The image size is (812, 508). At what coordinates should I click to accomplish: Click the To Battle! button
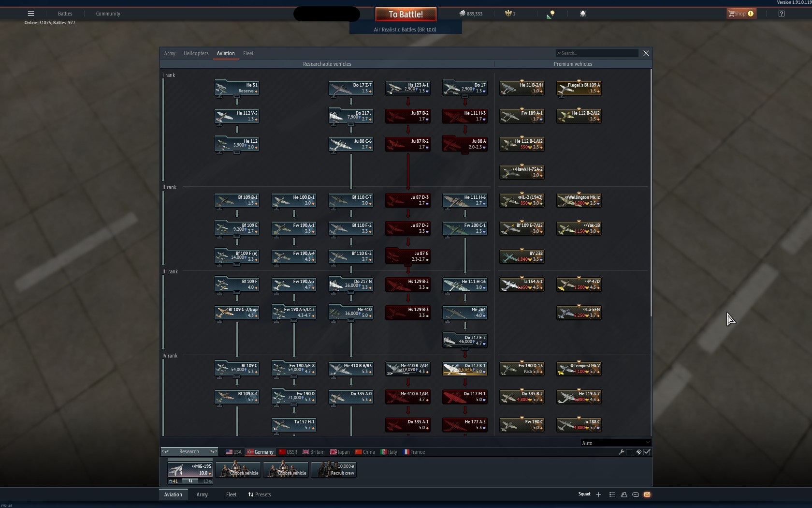click(x=406, y=15)
